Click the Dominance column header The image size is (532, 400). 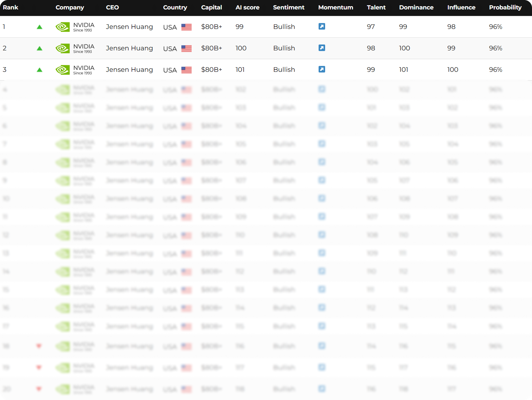416,7
